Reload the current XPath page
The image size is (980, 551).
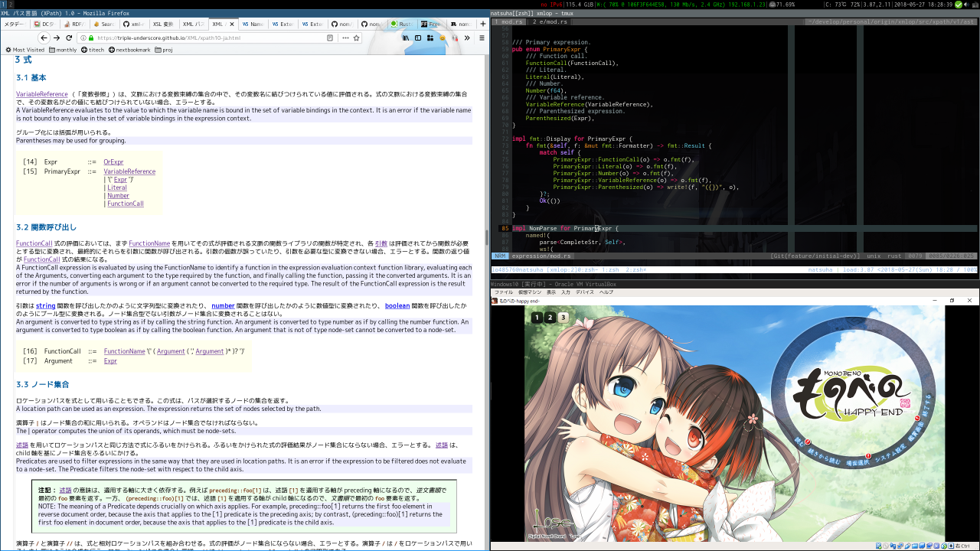coord(70,37)
